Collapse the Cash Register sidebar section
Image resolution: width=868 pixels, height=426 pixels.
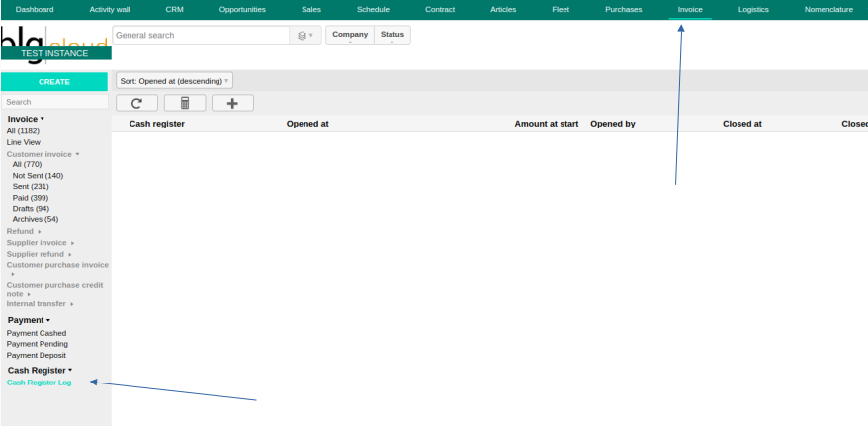(40, 370)
